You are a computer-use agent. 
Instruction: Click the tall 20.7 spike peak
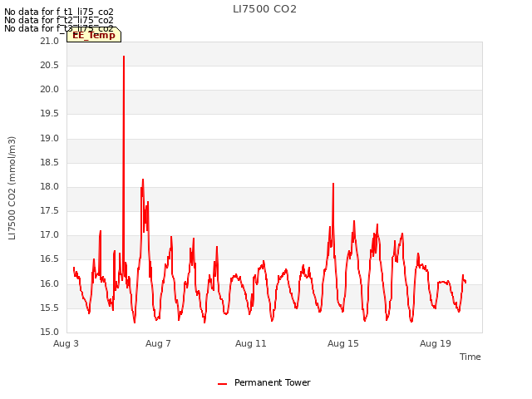coord(124,57)
